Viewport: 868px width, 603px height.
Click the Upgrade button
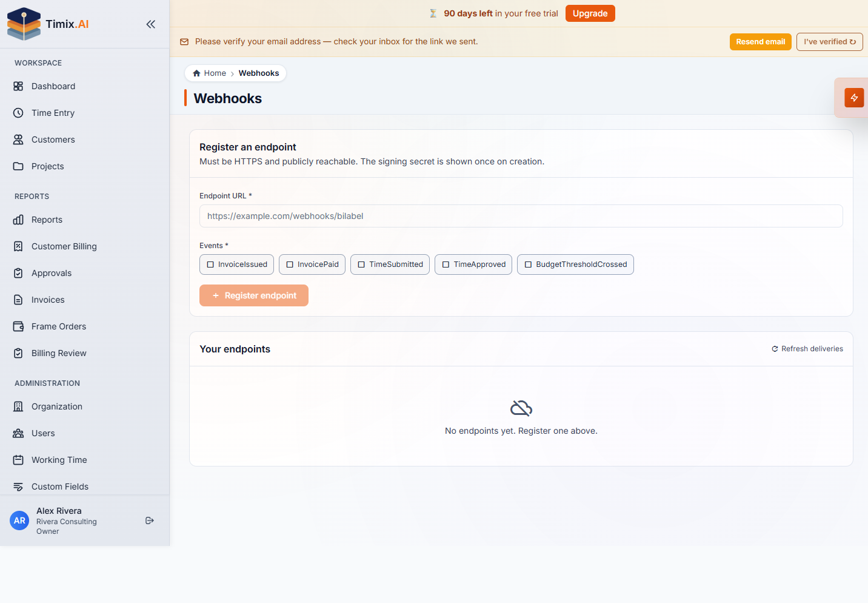[x=590, y=13]
